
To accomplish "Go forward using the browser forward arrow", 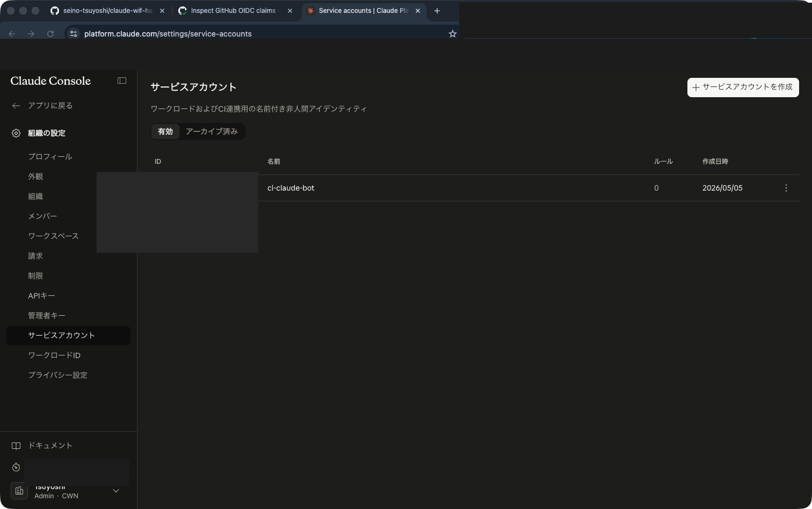I will pyautogui.click(x=31, y=34).
